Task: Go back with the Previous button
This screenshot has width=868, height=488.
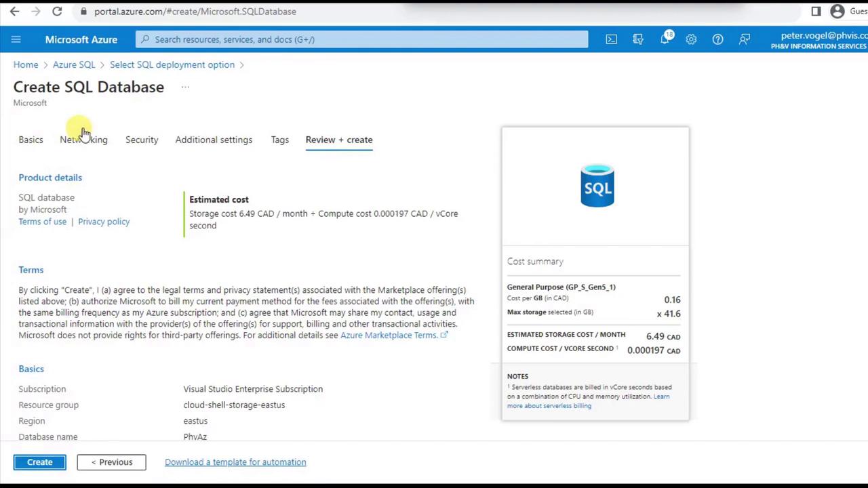Action: coord(111,462)
